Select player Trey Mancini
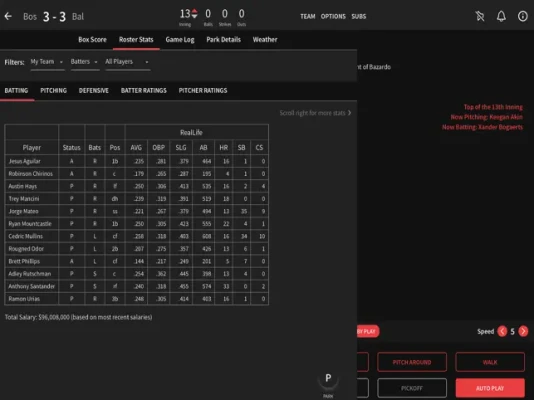This screenshot has width=534, height=400. pos(24,198)
